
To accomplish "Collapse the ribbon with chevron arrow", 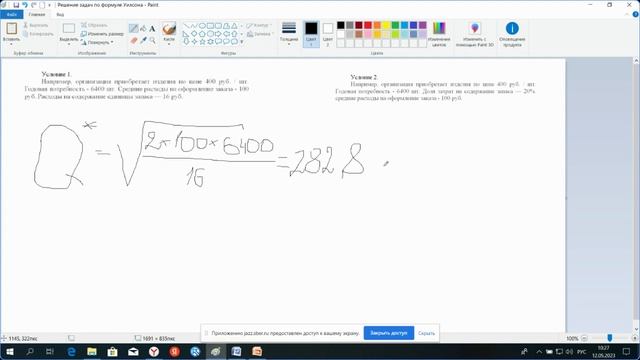I will (x=628, y=14).
